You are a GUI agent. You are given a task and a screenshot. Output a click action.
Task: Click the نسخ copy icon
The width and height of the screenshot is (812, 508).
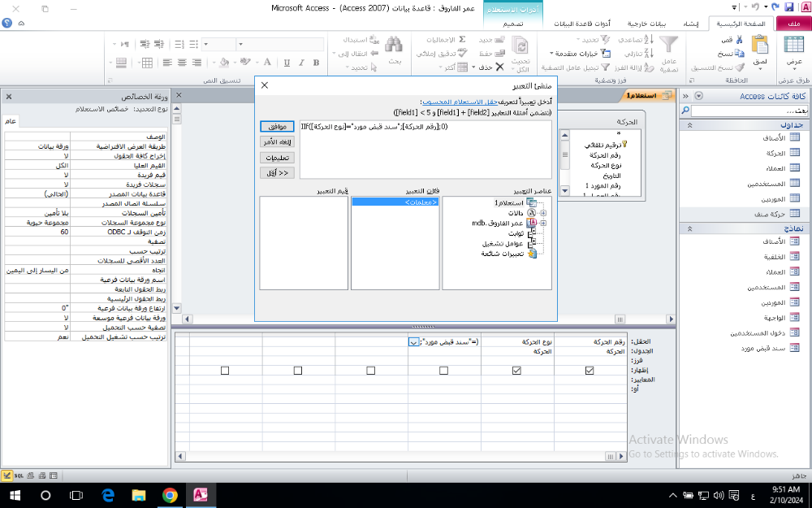tap(739, 54)
